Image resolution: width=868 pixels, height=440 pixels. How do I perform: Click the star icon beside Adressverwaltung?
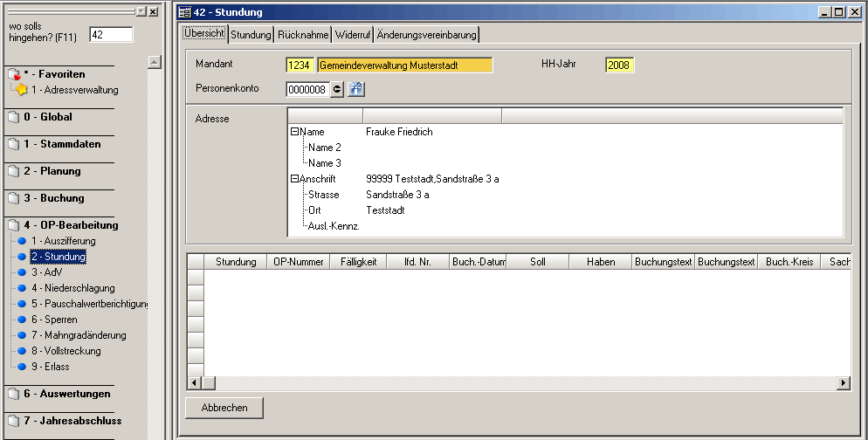click(22, 90)
